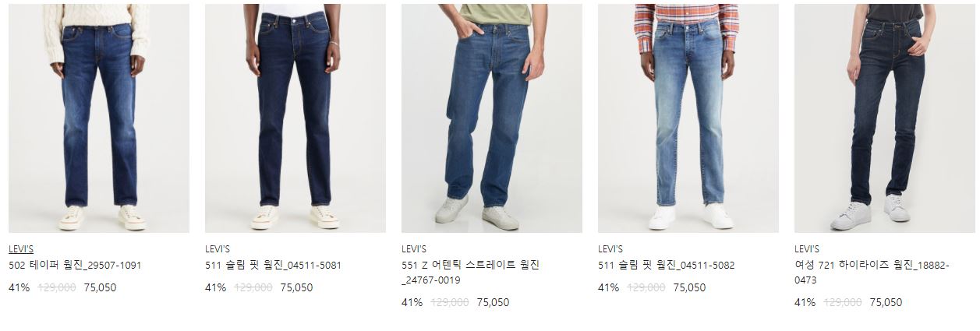Open product title 551 Z 어텐틱 스트레이트 웰진
This screenshot has height=331, width=980.
click(470, 273)
